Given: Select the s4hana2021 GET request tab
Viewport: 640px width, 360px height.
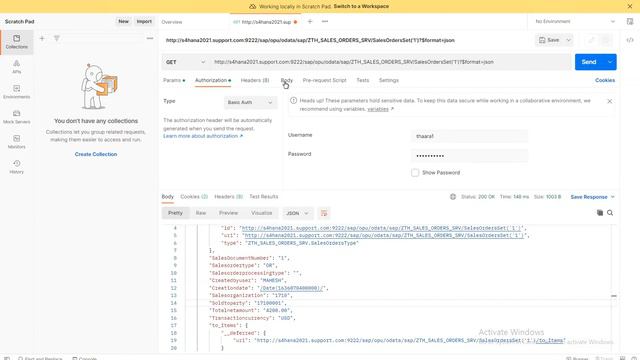Looking at the screenshot, I should pyautogui.click(x=264, y=22).
